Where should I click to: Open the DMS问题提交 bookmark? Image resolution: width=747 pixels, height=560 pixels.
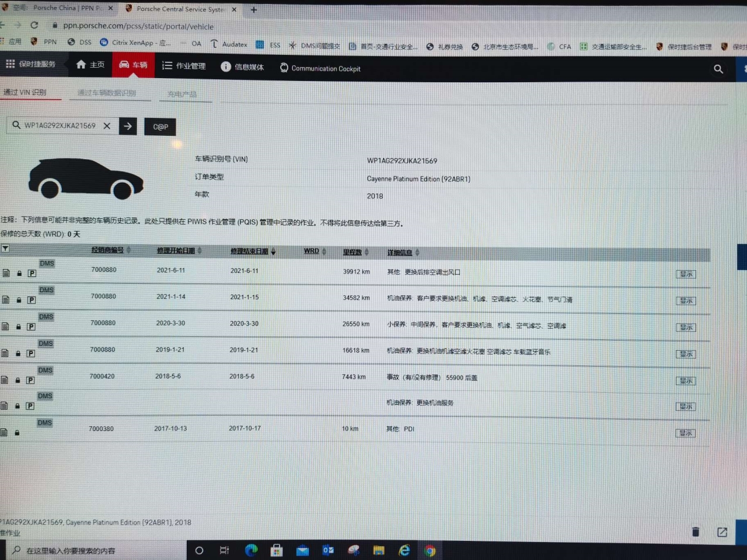pyautogui.click(x=314, y=45)
